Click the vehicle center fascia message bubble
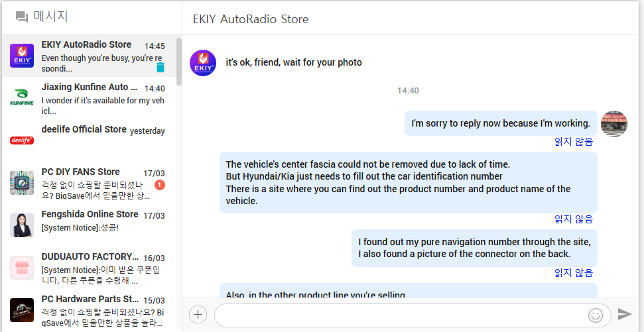The width and height of the screenshot is (644, 332). pyautogui.click(x=407, y=182)
